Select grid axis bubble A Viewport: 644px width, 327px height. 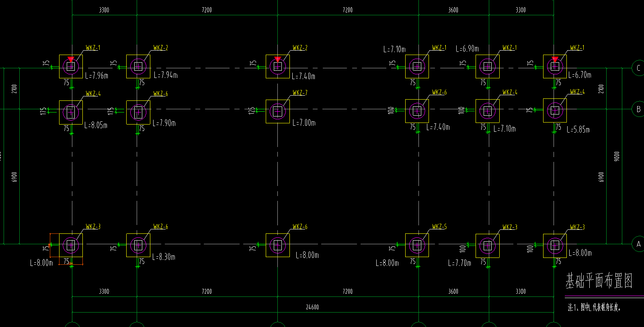coord(638,244)
